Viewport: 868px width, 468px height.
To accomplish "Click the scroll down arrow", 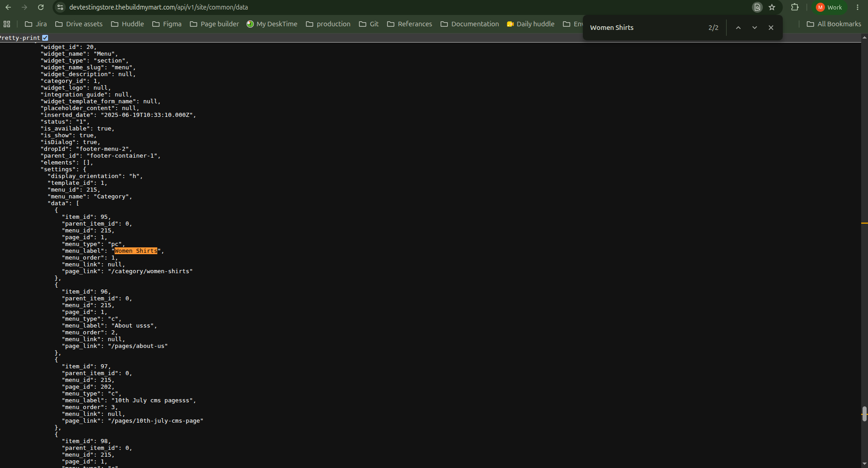I will click(864, 464).
